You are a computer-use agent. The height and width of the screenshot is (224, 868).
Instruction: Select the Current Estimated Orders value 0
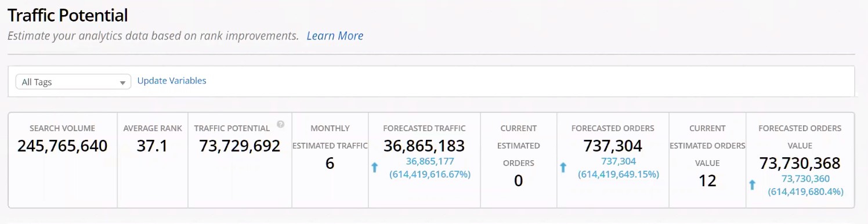518,181
